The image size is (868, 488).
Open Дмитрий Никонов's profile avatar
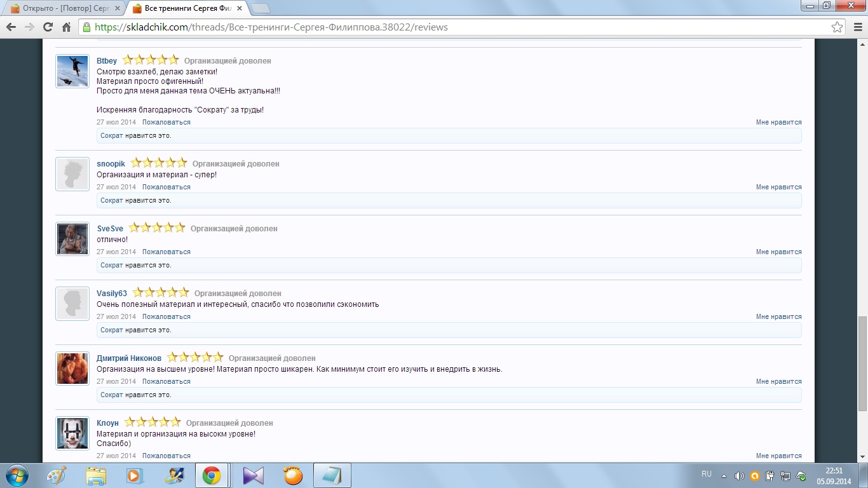(x=72, y=369)
